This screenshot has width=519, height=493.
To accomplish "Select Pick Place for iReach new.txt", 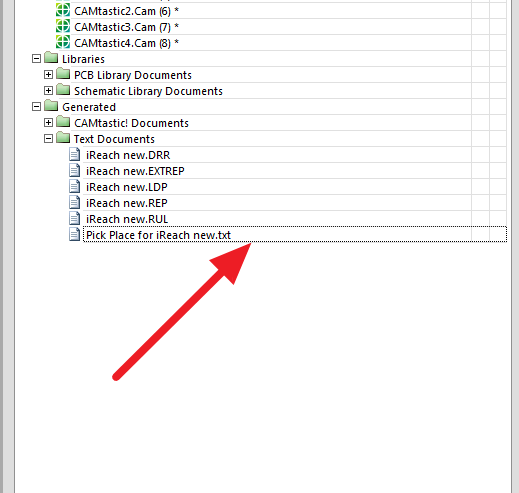I will 158,235.
